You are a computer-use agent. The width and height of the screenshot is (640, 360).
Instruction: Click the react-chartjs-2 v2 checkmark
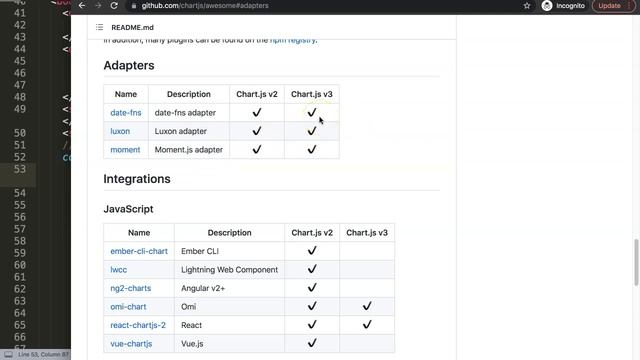[312, 324]
